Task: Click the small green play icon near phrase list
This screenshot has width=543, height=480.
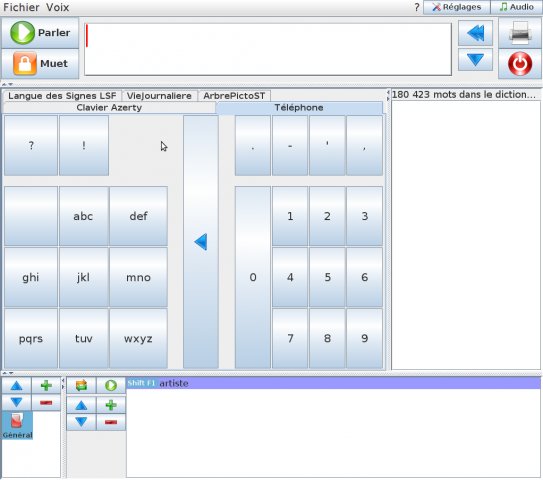Action: coord(111,385)
